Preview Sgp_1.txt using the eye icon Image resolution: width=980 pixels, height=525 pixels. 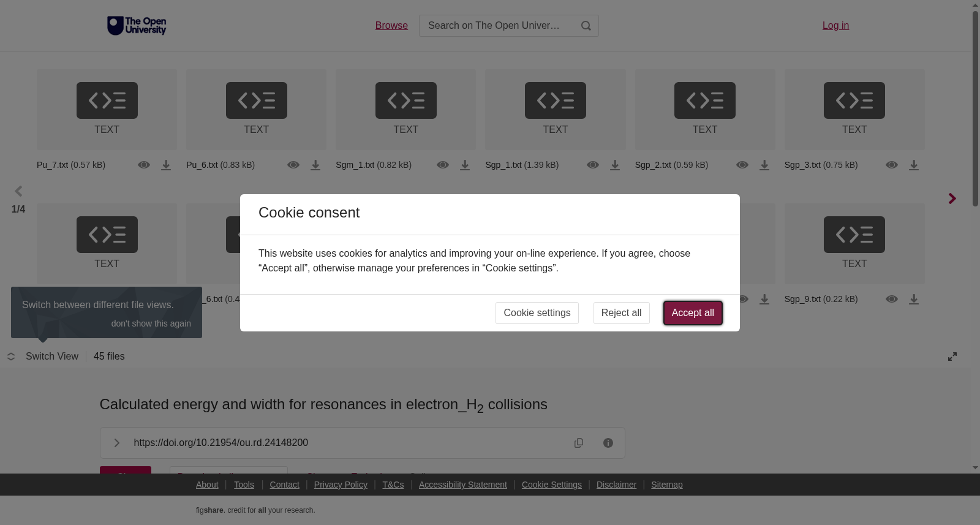(x=593, y=165)
